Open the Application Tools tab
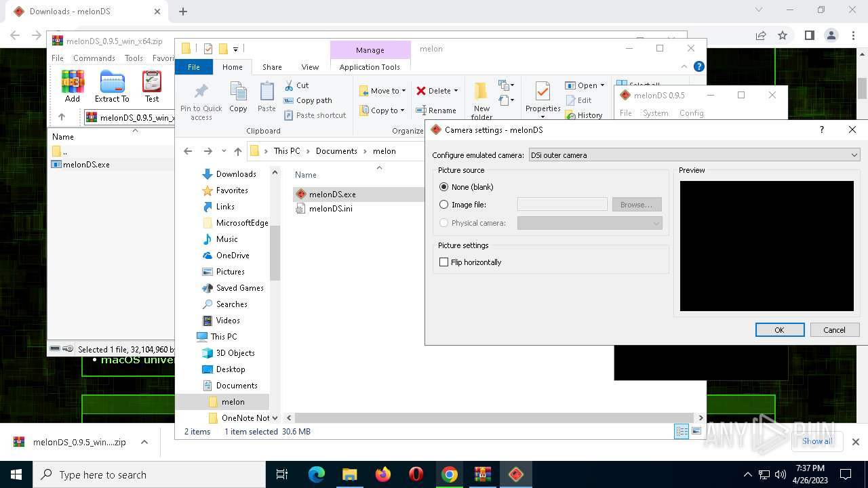 pos(370,67)
